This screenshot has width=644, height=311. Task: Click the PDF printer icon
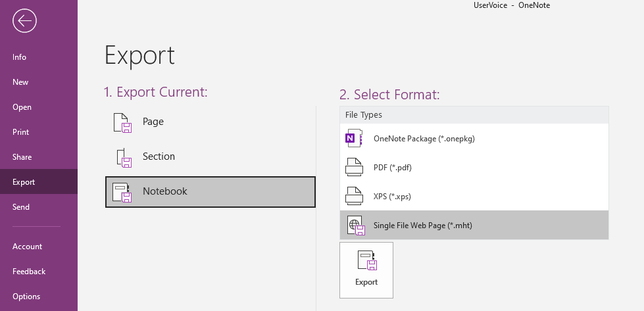[x=354, y=167]
